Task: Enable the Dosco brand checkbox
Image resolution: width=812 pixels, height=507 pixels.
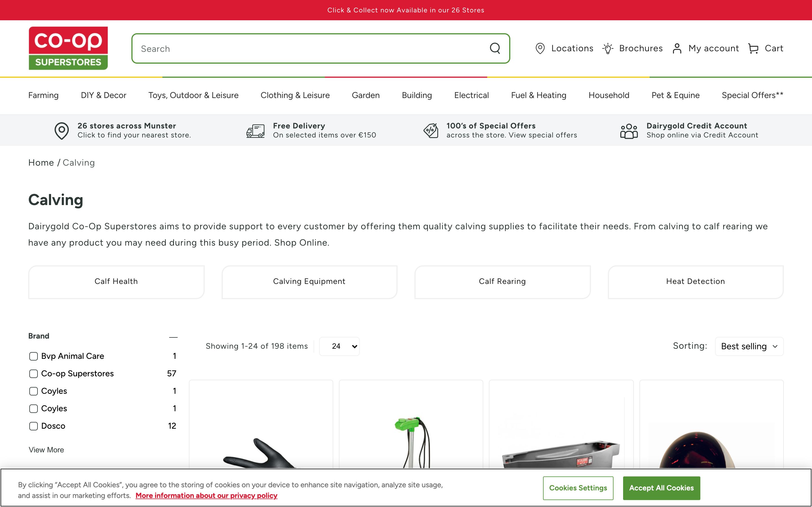Action: [33, 426]
